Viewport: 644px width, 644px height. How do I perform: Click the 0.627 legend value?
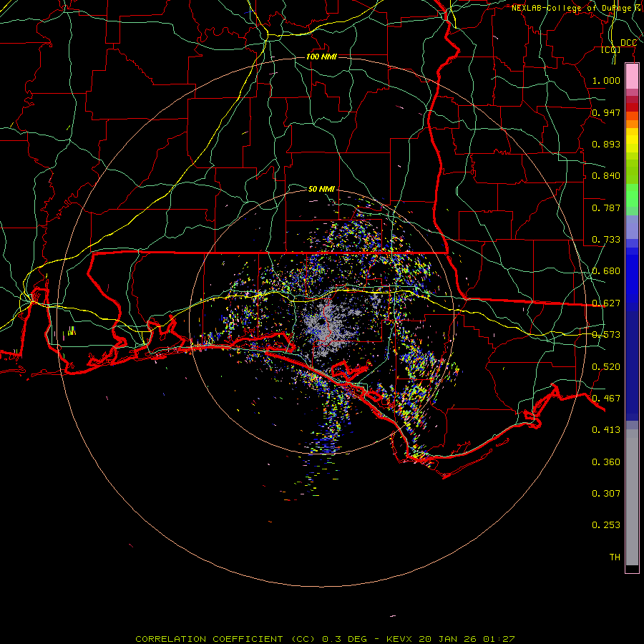coord(606,303)
